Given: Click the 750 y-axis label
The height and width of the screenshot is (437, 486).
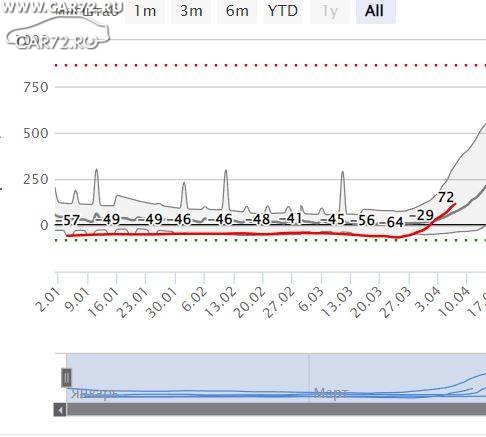Looking at the screenshot, I should click(36, 87).
